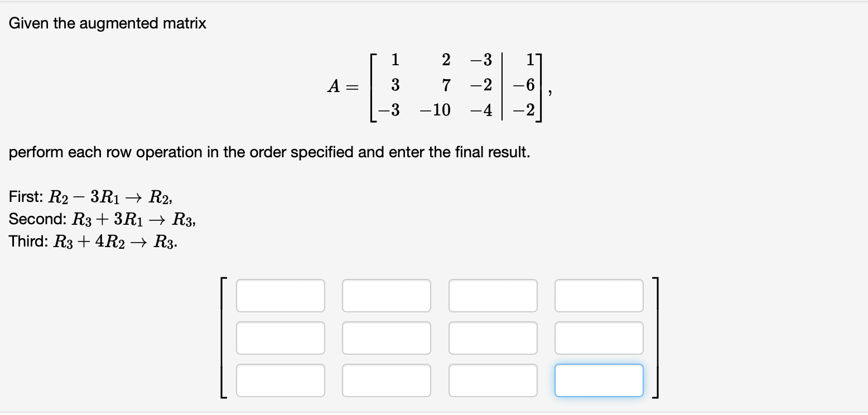Select the row 2 augmented column entry box
The width and height of the screenshot is (868, 415).
pyautogui.click(x=599, y=338)
